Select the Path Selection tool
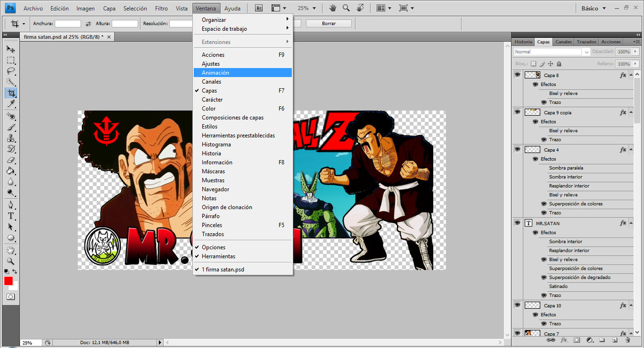This screenshot has height=348, width=644. click(11, 227)
